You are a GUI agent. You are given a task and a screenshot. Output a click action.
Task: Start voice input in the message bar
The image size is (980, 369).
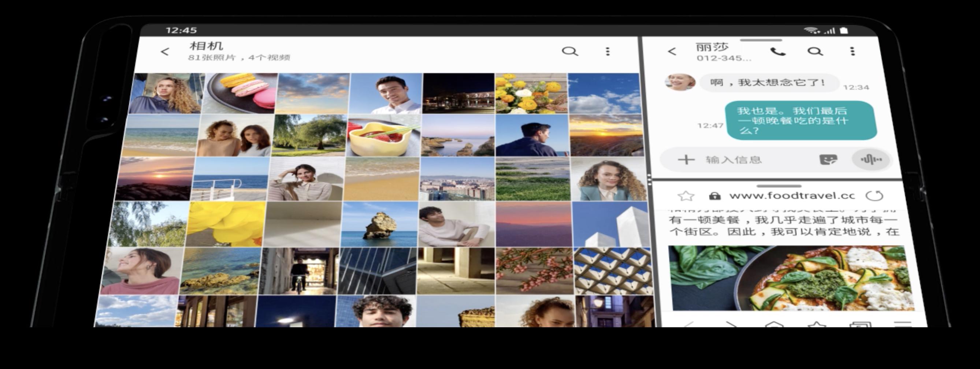point(871,159)
